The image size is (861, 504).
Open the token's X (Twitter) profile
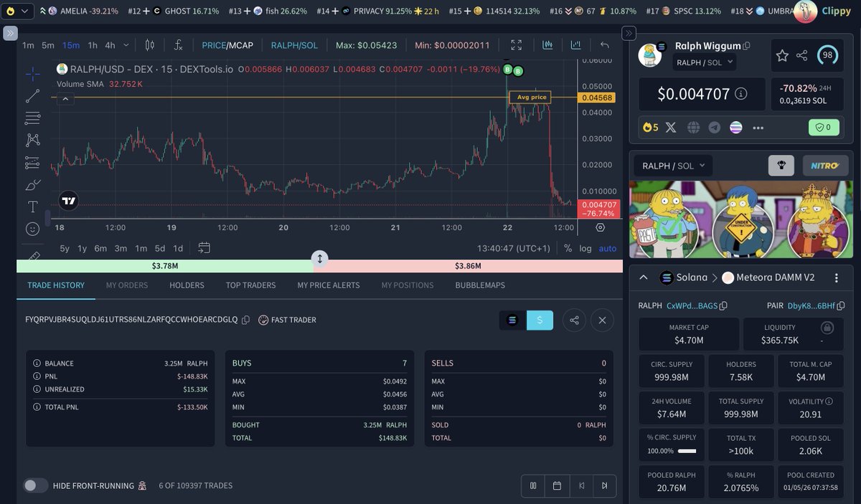670,127
